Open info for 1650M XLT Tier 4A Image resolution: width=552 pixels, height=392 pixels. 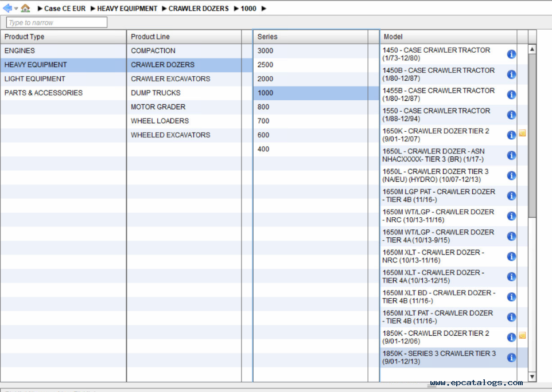coord(511,277)
